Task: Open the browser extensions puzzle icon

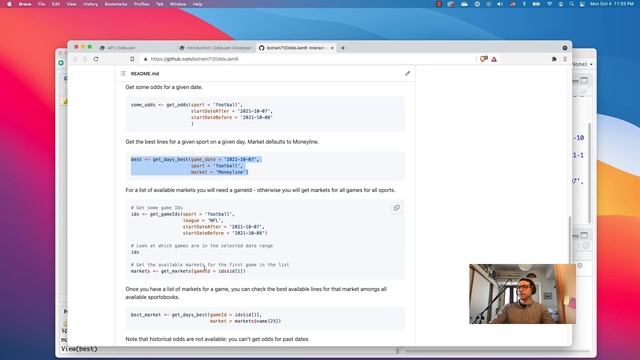Action: pos(554,59)
